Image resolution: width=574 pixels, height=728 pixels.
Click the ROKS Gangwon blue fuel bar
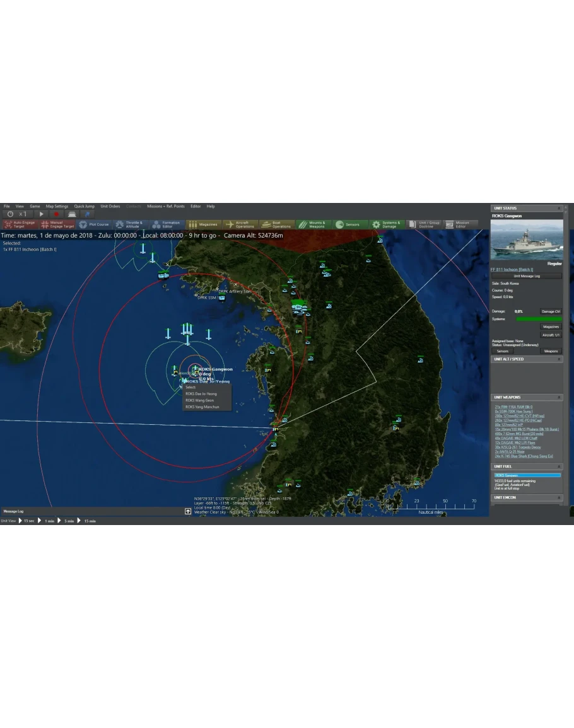pyautogui.click(x=527, y=475)
